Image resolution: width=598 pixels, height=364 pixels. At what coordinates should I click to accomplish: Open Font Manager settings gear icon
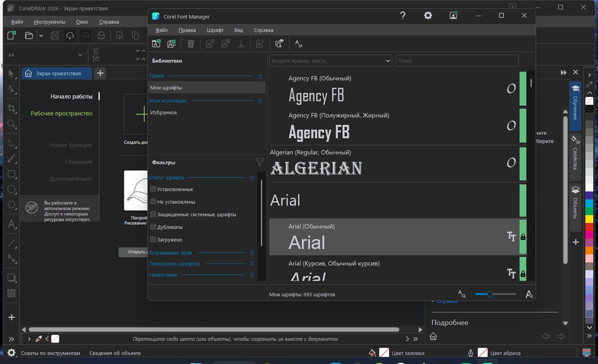pyautogui.click(x=428, y=15)
